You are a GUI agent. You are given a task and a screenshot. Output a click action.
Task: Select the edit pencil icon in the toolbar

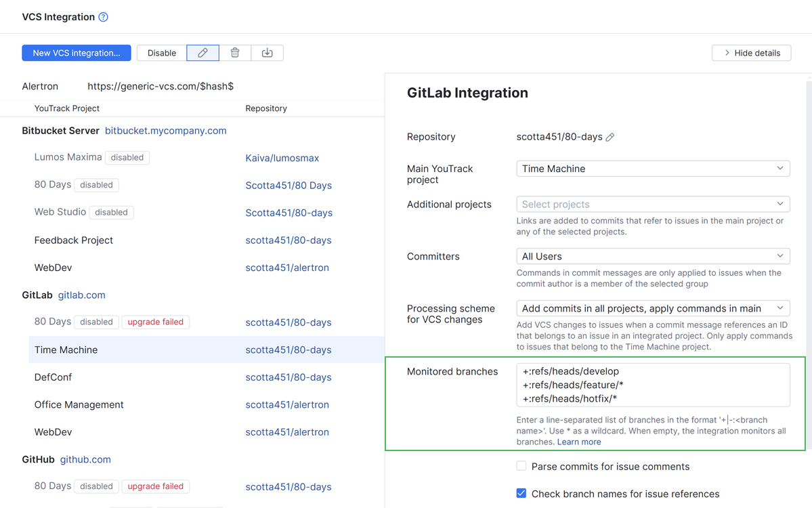(202, 52)
